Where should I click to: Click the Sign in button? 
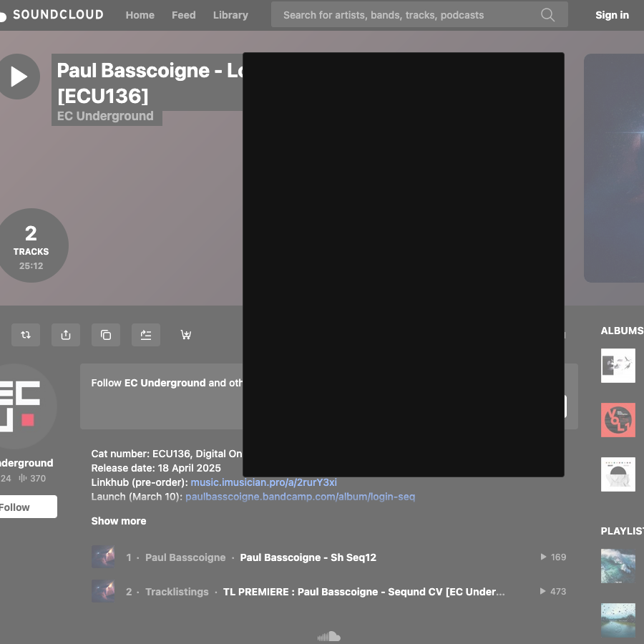point(612,15)
